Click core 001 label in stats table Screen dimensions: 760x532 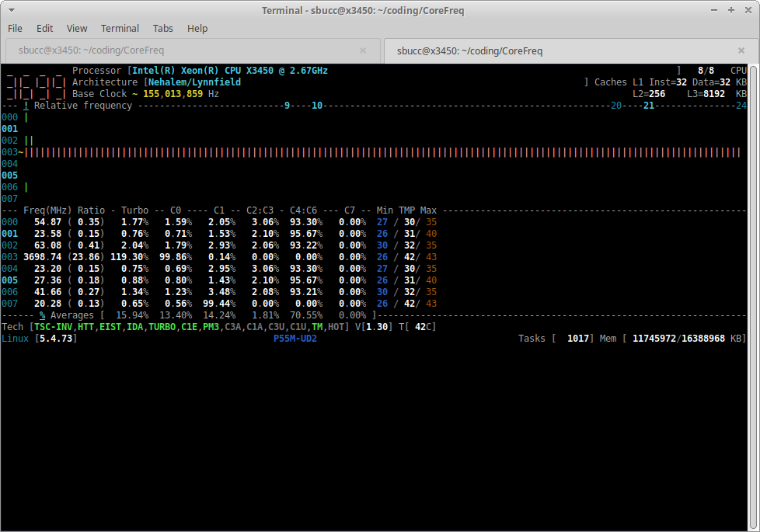click(x=9, y=234)
